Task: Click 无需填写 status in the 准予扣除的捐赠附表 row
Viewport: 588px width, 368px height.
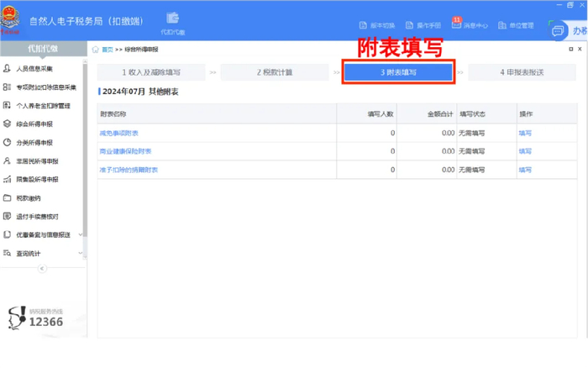Action: click(x=472, y=170)
